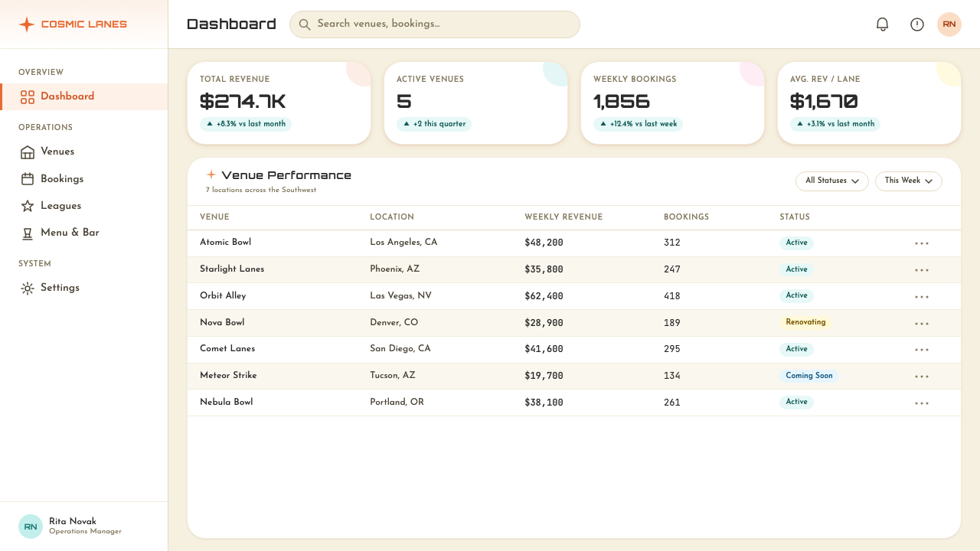Click the Renovating status badge
This screenshot has height=551, width=980.
coord(805,322)
